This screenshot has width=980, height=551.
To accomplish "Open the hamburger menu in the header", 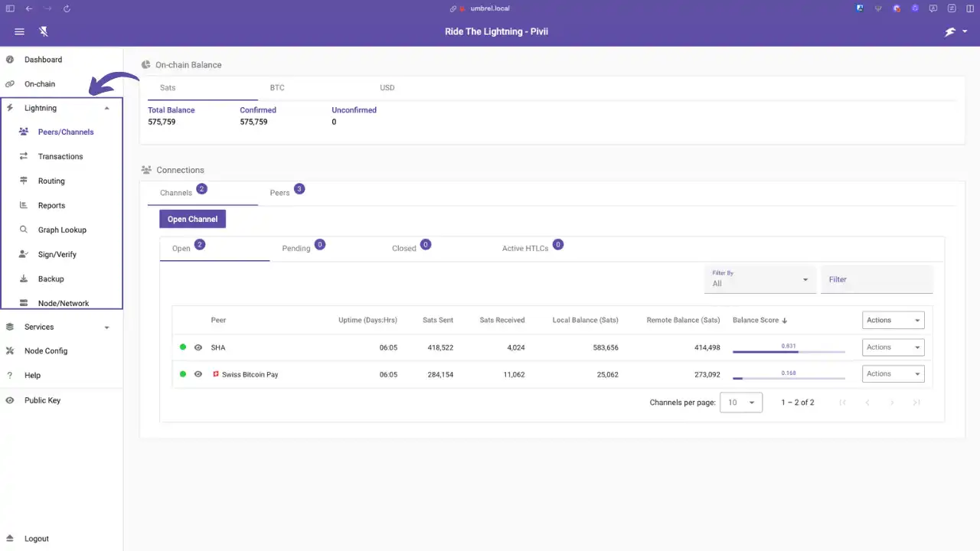I will click(19, 31).
